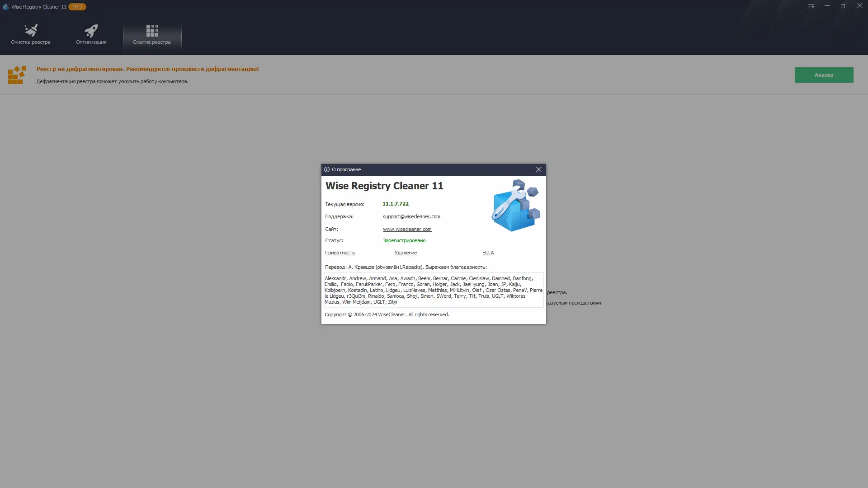Open the EULA link
The image size is (868, 488).
coord(488,253)
